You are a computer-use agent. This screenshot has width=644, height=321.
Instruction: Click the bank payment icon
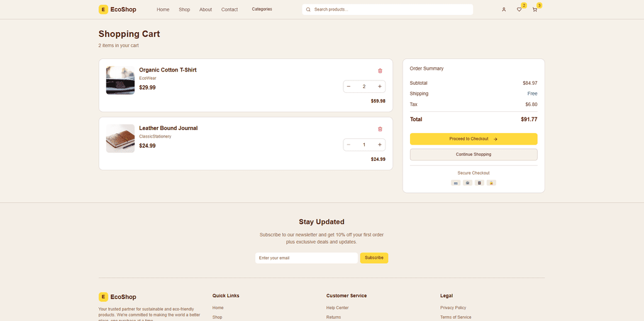point(467,183)
